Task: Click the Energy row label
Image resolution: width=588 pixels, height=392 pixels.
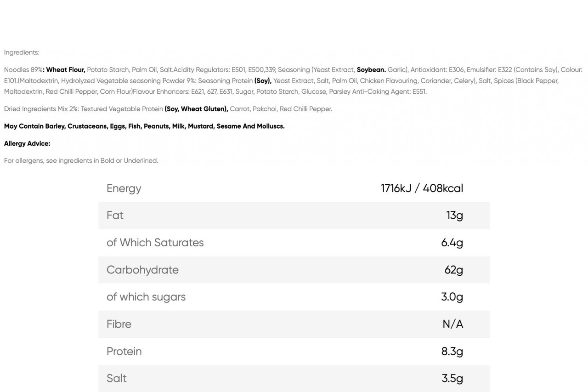Action: 124,188
